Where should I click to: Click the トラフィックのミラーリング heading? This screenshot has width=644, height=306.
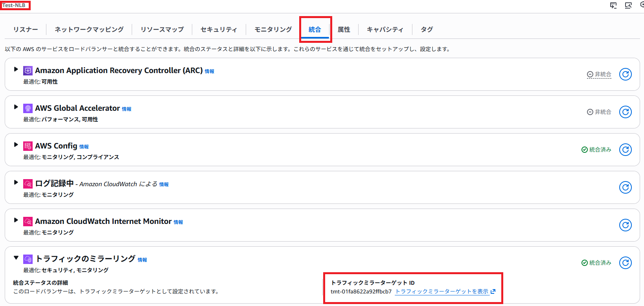pos(85,259)
